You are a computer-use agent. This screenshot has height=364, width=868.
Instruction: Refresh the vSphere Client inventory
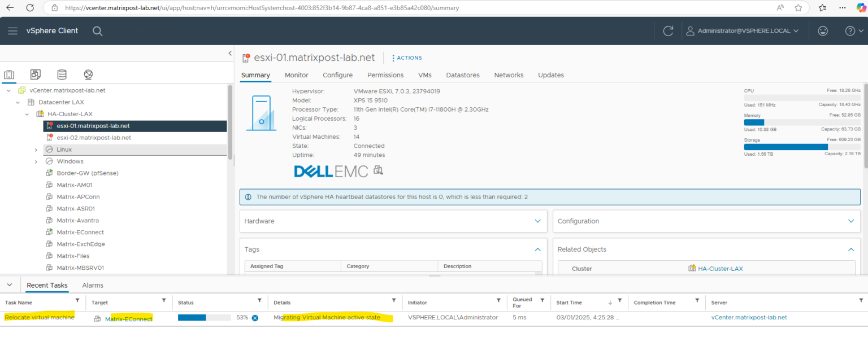coord(668,30)
